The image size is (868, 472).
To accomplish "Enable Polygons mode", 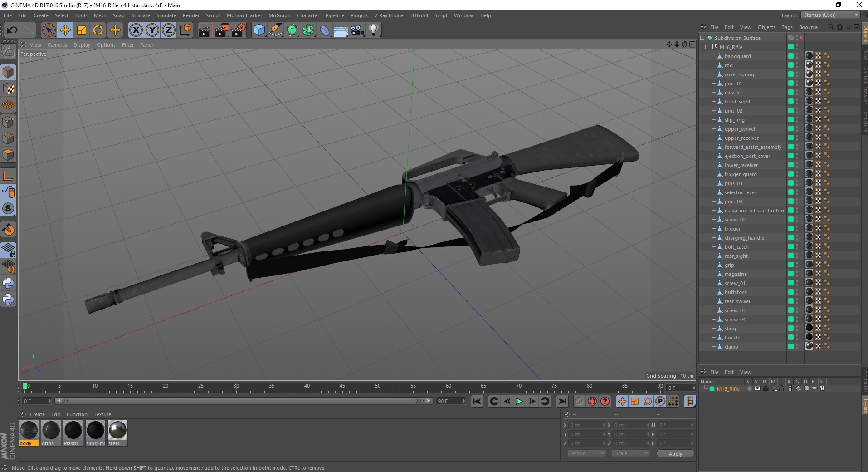I will point(8,155).
